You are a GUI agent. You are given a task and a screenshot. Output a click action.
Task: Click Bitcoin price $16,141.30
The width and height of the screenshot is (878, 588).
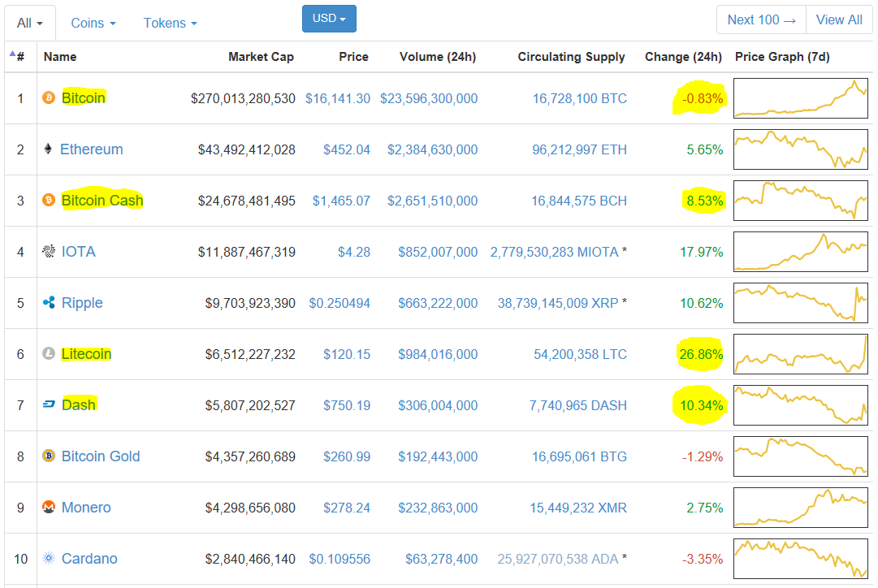coord(338,98)
